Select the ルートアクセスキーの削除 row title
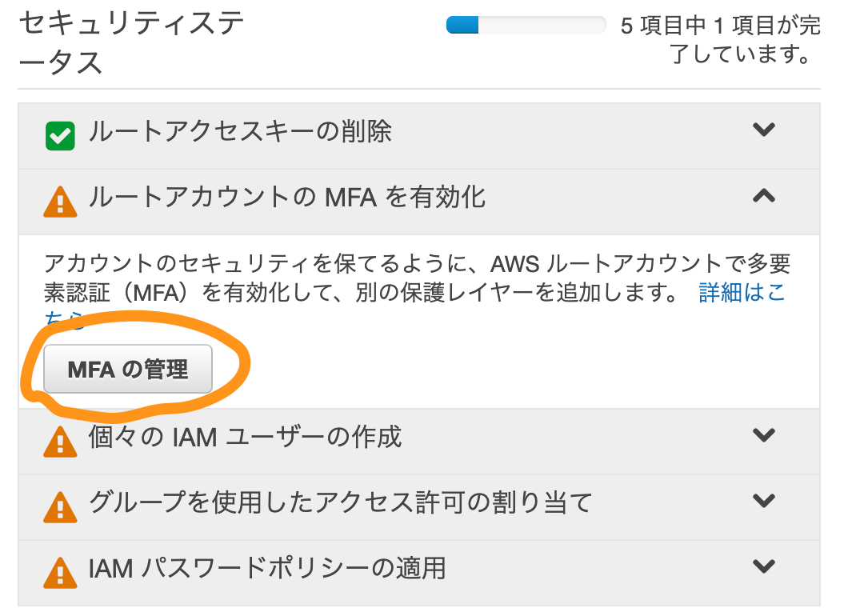This screenshot has height=616, width=848. tap(240, 131)
